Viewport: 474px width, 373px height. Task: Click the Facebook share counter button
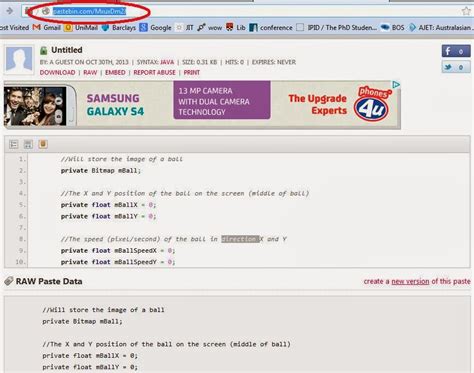(456, 51)
